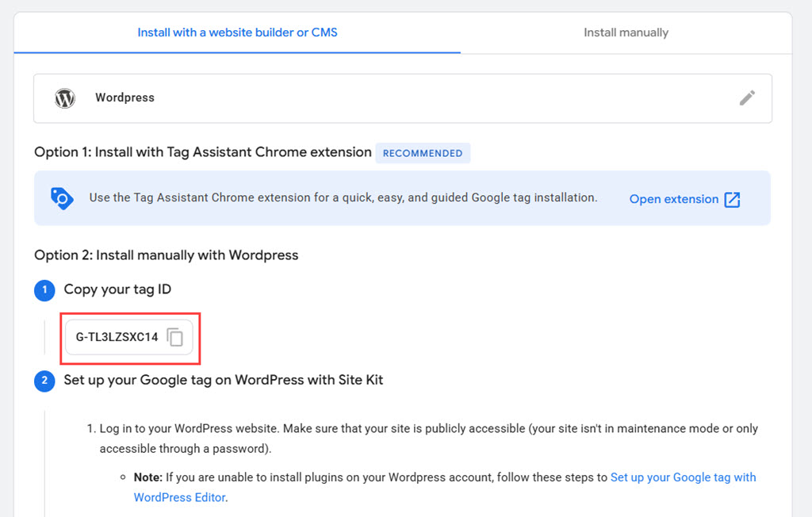The width and height of the screenshot is (812, 517).
Task: Click the Wordpress platform selector box
Action: (402, 98)
